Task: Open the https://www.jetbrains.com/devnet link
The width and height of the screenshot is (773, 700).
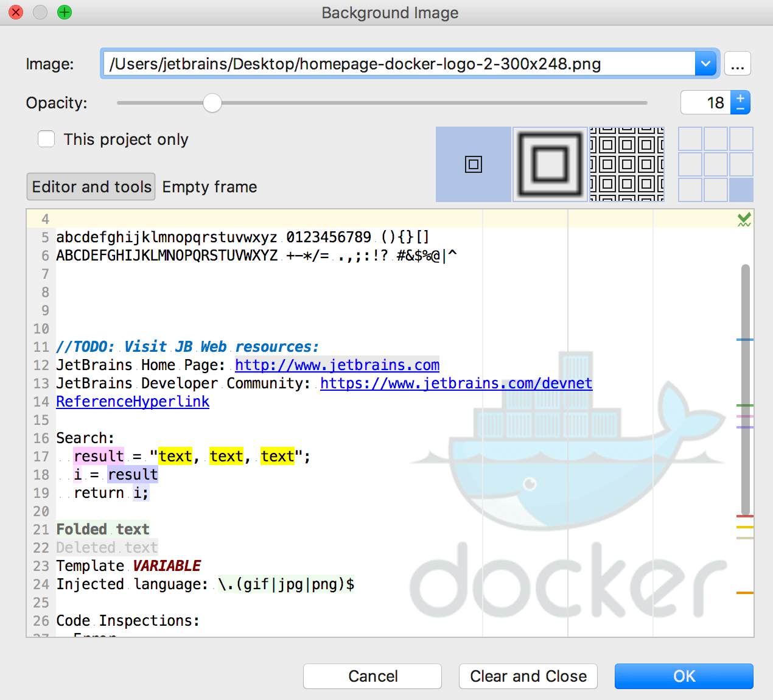Action: [456, 383]
